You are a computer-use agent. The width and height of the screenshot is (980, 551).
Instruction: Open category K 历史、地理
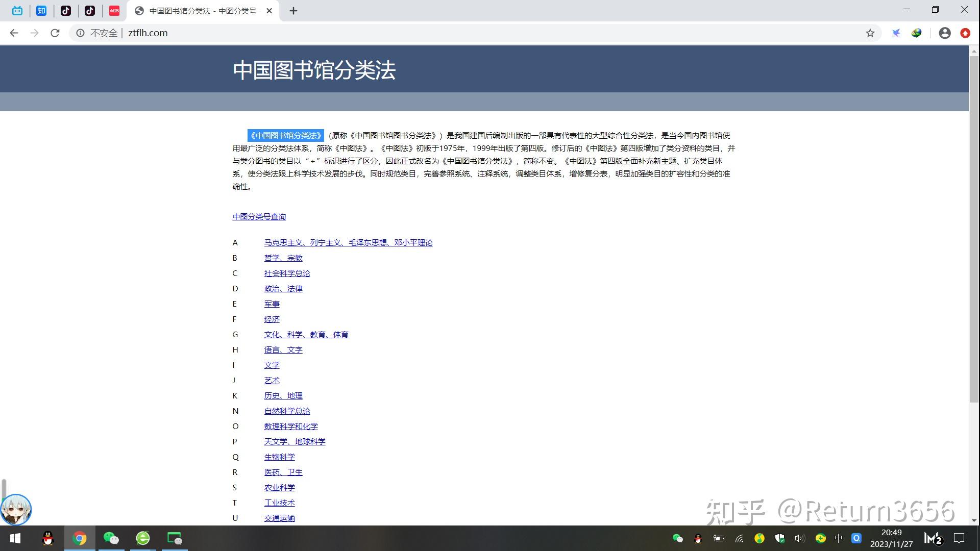coord(283,396)
